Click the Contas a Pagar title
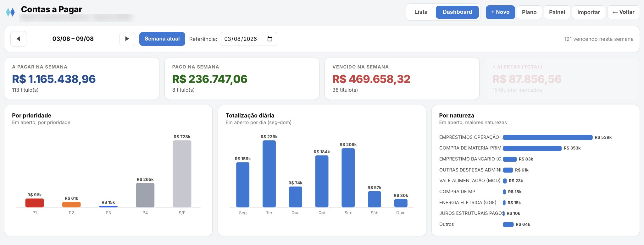644x245 pixels. (x=52, y=9)
